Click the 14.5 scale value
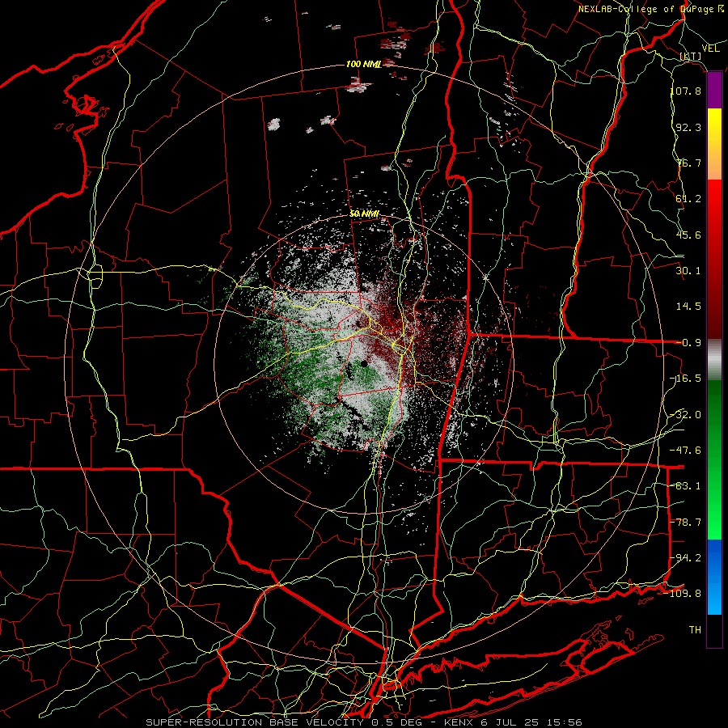 pos(688,307)
